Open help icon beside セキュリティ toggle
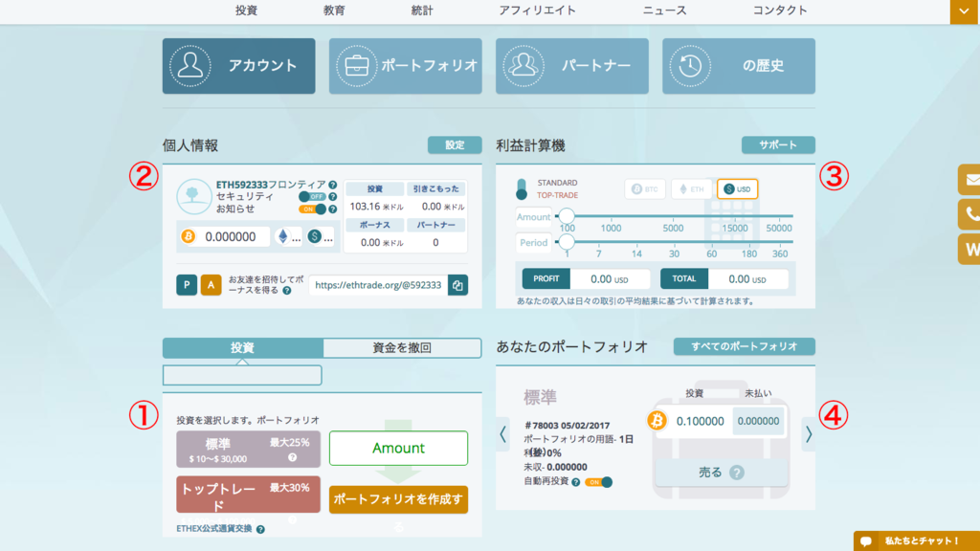The width and height of the screenshot is (980, 551). 332,197
